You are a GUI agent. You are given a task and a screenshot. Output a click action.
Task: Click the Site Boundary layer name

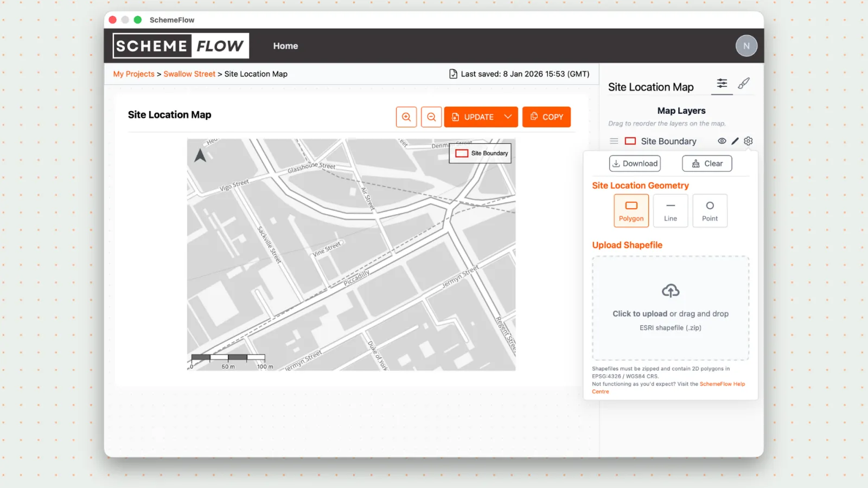coord(668,141)
